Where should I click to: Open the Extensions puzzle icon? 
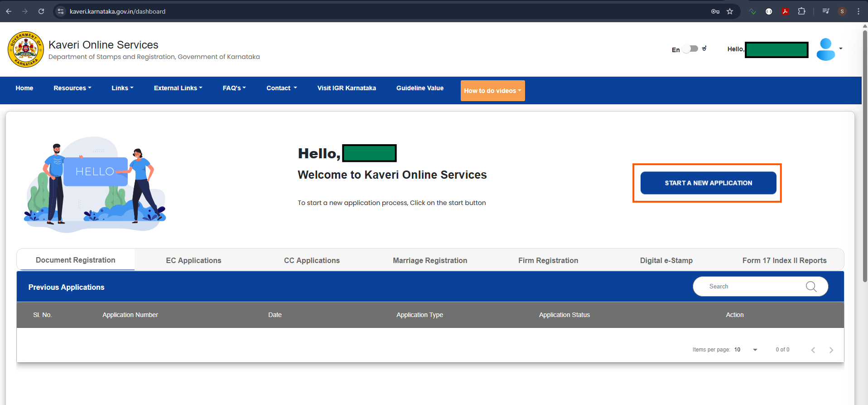(x=802, y=11)
